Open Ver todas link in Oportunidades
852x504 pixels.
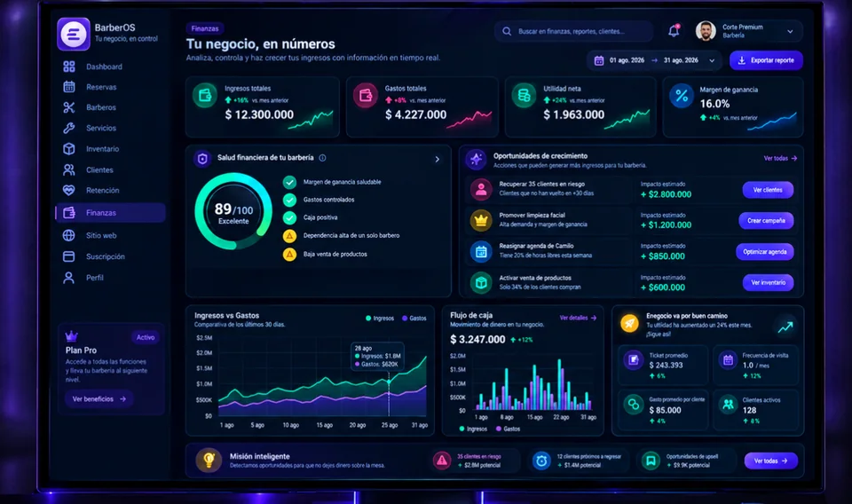click(780, 159)
